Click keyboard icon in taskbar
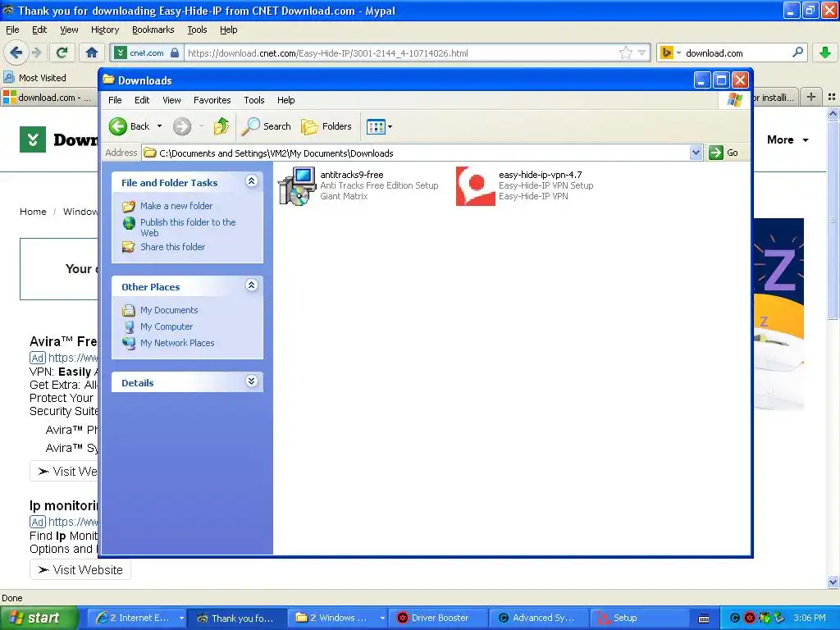 (x=704, y=619)
